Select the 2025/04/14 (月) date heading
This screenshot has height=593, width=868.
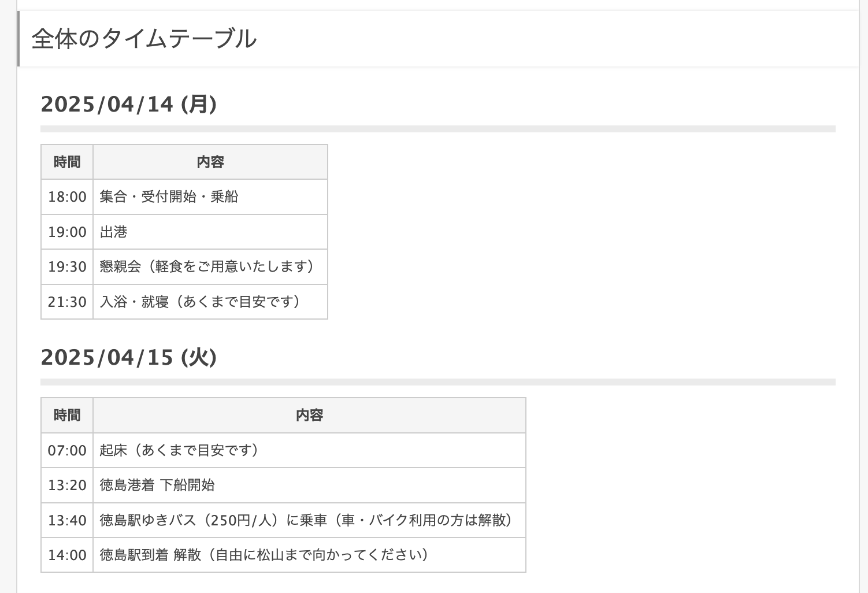pos(129,104)
